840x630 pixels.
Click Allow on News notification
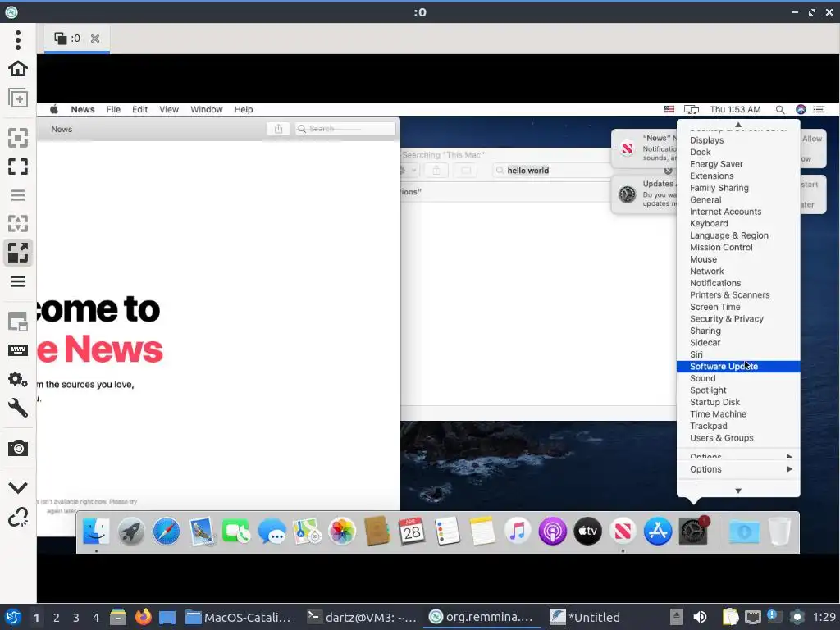coord(812,139)
